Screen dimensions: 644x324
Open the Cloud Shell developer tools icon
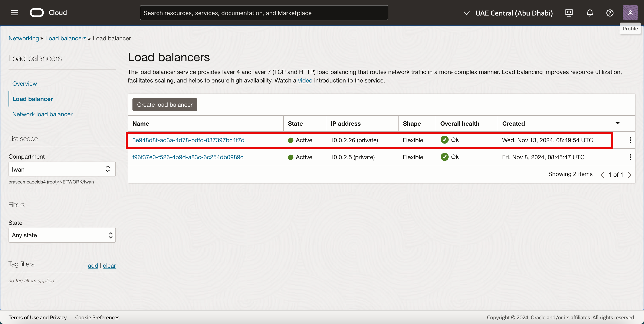[569, 13]
